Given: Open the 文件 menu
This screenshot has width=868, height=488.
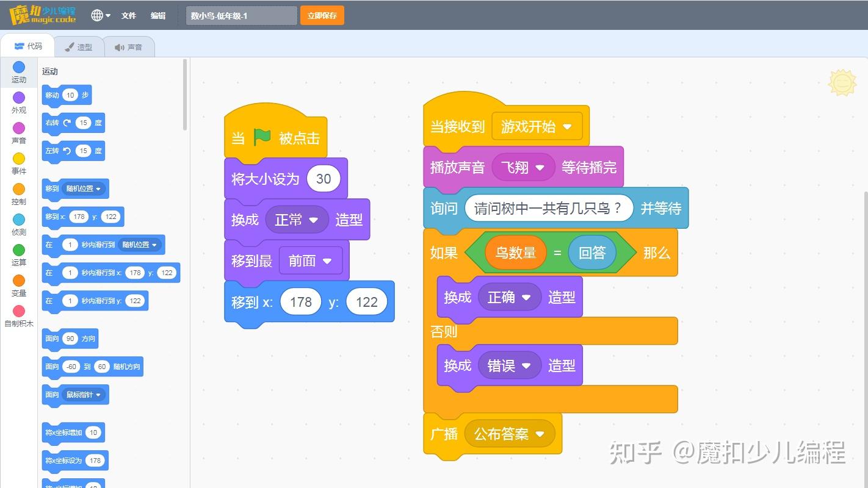Looking at the screenshot, I should [128, 15].
